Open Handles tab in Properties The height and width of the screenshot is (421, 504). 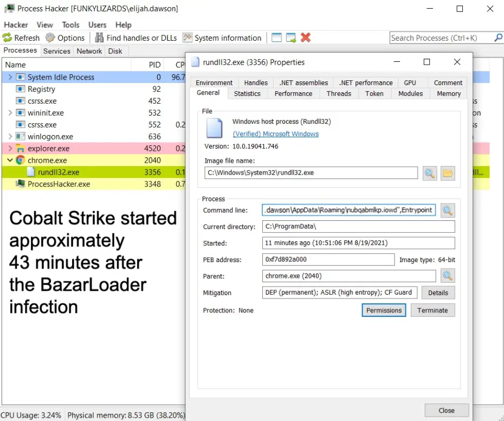pyautogui.click(x=256, y=82)
